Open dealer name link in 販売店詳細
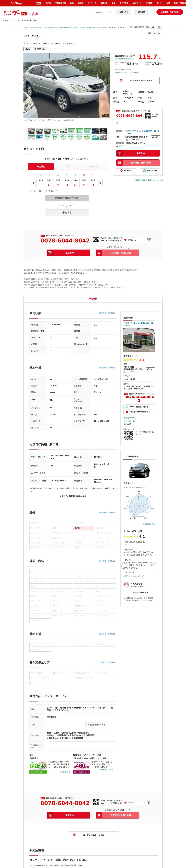Image resolution: width=186 pixels, height=868 pixels. (x=138, y=324)
